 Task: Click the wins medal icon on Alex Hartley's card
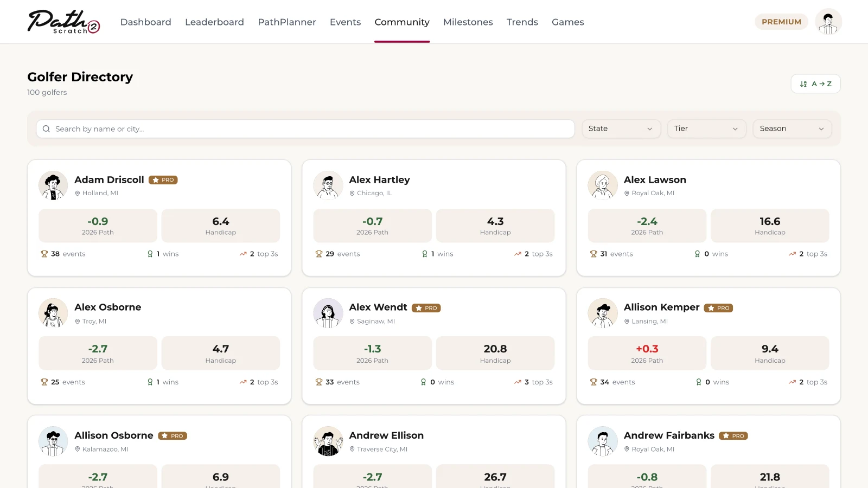[x=425, y=254]
